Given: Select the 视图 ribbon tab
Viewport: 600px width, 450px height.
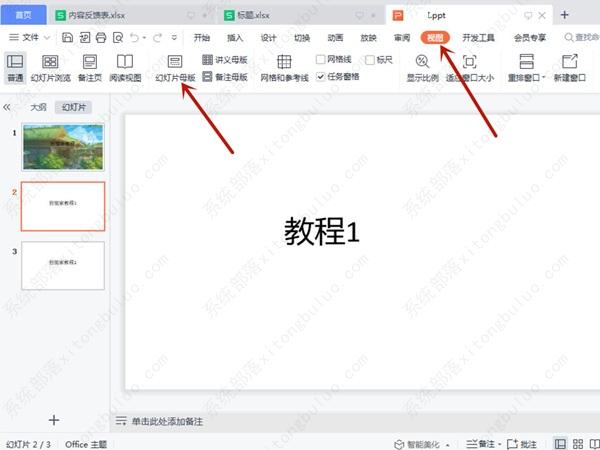Looking at the screenshot, I should point(435,38).
